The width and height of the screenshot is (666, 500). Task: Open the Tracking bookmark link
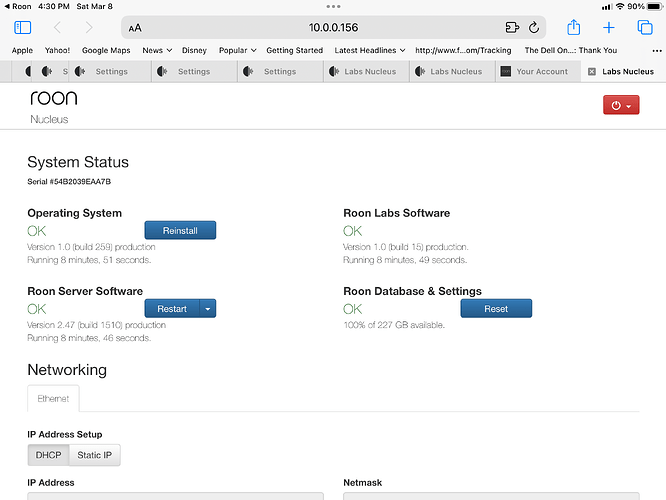coord(463,50)
